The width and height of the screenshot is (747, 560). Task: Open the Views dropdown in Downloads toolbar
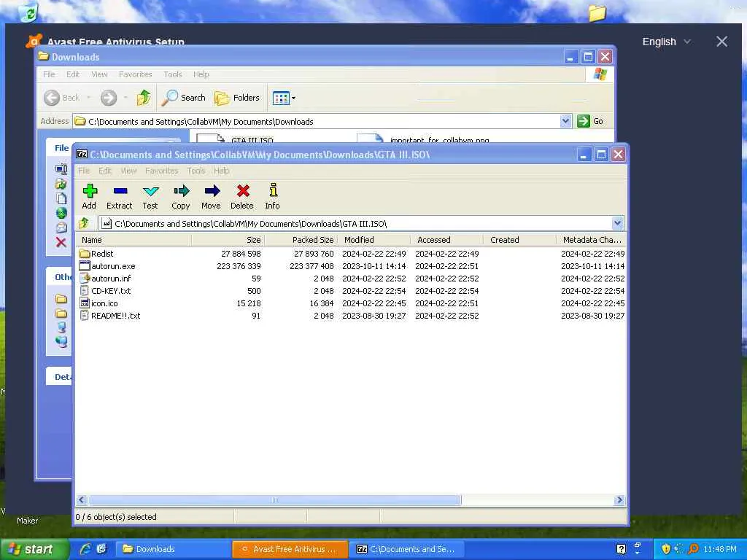click(x=284, y=98)
